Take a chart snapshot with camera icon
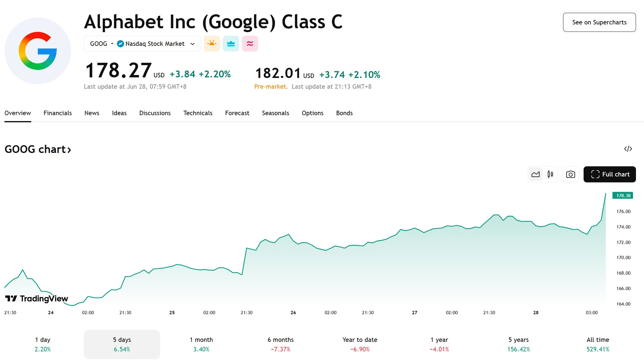The height and width of the screenshot is (360, 644). [570, 174]
